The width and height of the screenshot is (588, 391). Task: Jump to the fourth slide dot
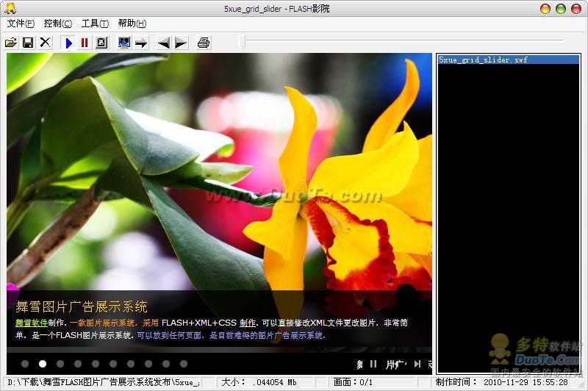(78, 364)
